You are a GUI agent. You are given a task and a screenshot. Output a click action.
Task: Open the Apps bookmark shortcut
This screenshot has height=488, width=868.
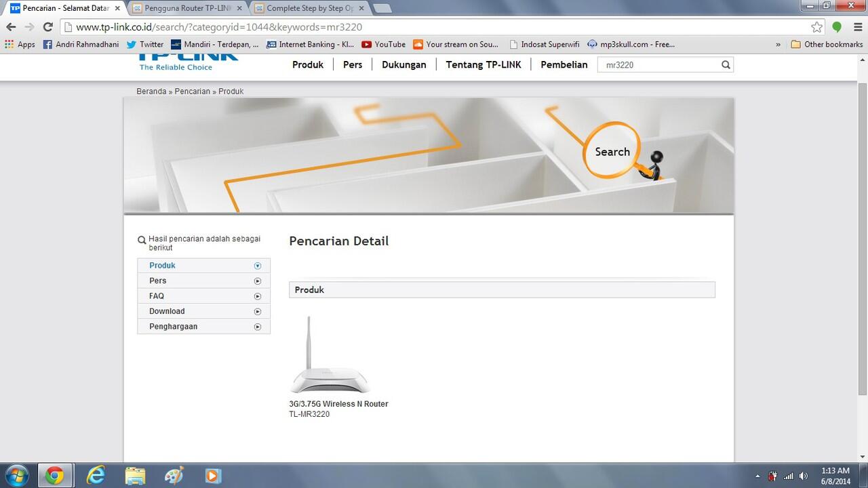[20, 44]
